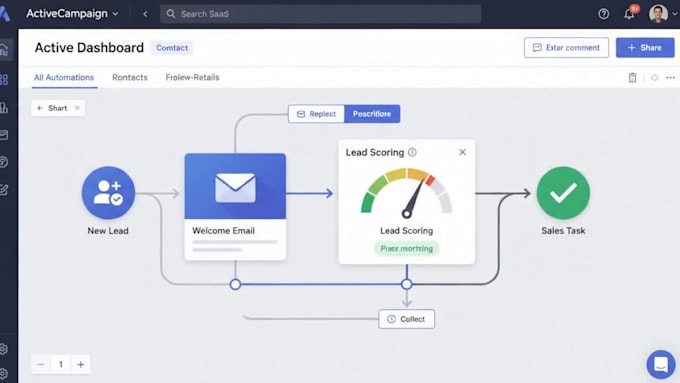Click the Comtact tag badge
Image resolution: width=680 pixels, height=383 pixels.
[x=172, y=48]
